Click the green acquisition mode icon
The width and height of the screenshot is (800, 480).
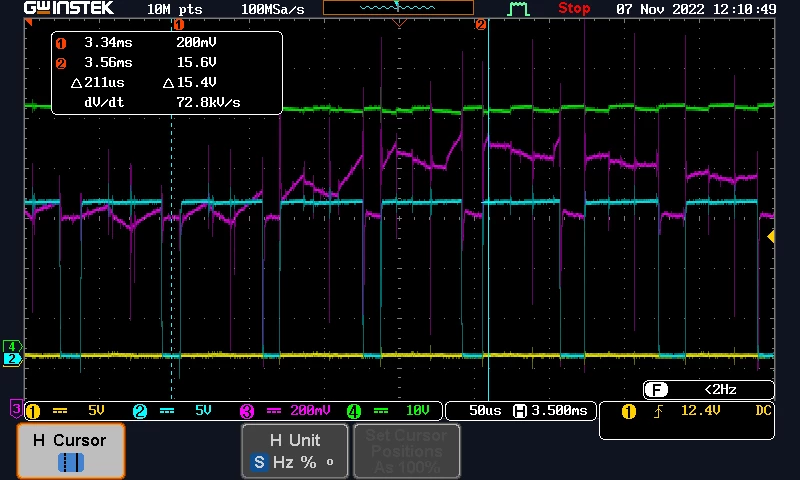[x=518, y=8]
